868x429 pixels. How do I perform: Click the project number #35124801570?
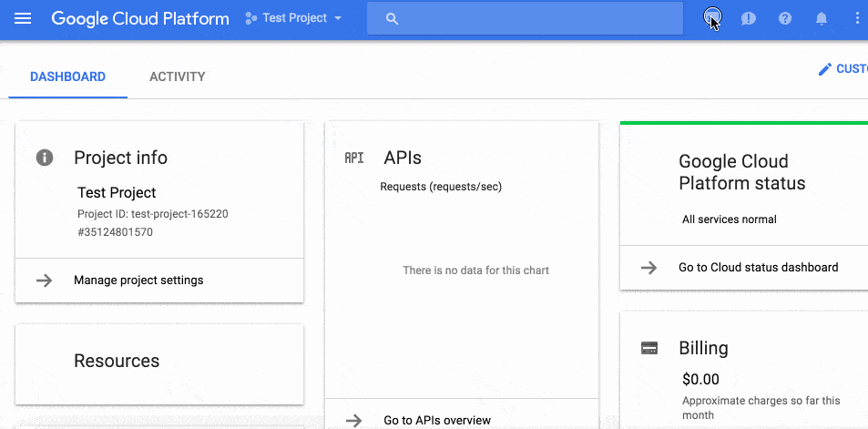(115, 232)
